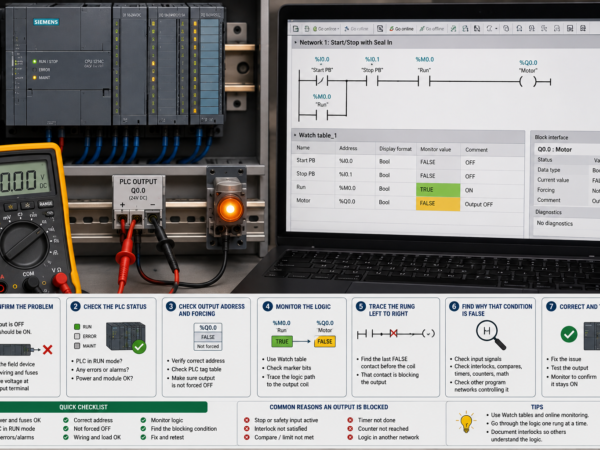Select the %M0.0 Run seal-in branch contact

[x=322, y=114]
